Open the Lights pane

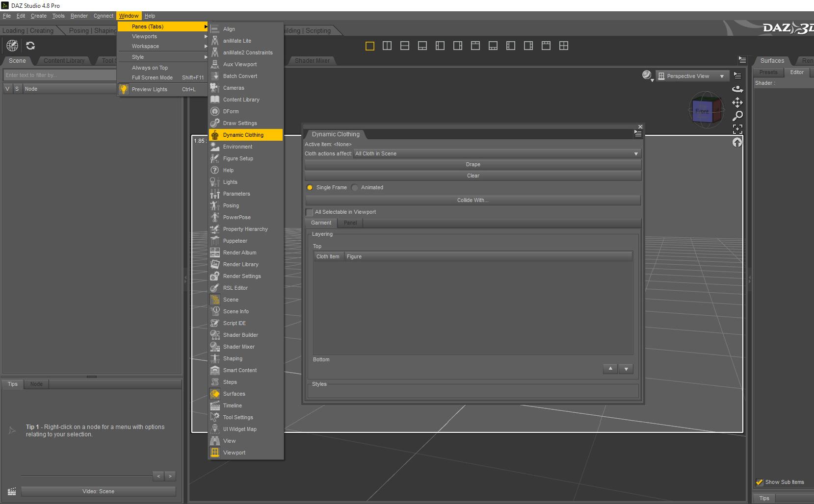pyautogui.click(x=246, y=182)
